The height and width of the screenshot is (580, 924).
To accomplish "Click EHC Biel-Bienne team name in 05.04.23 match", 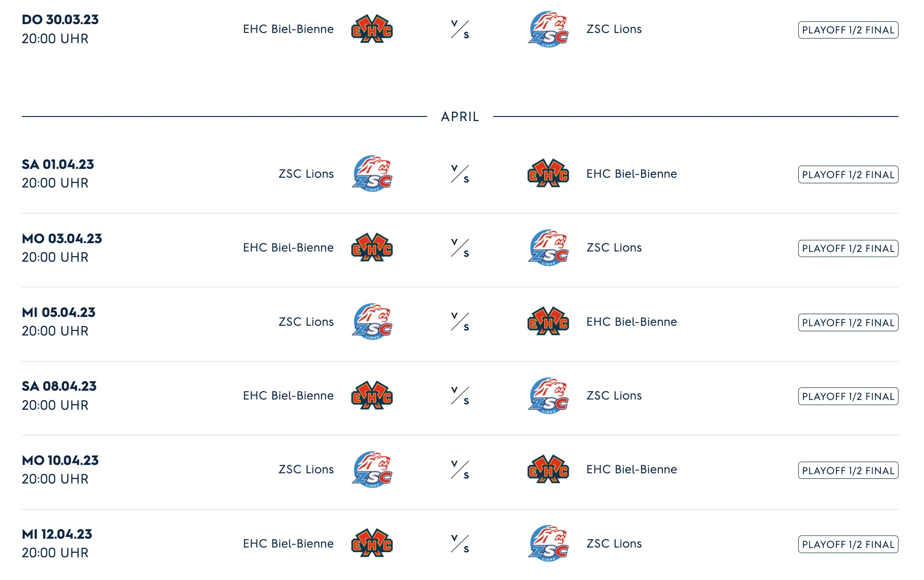I will tap(631, 322).
